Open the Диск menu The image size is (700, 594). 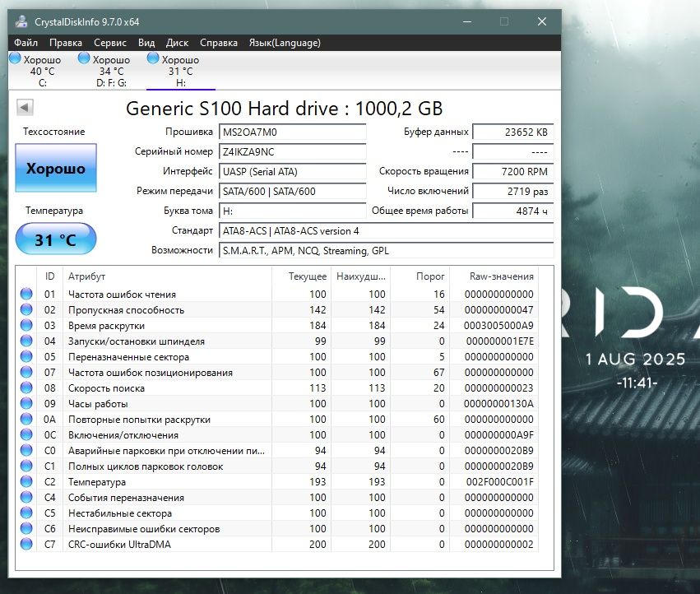(177, 43)
